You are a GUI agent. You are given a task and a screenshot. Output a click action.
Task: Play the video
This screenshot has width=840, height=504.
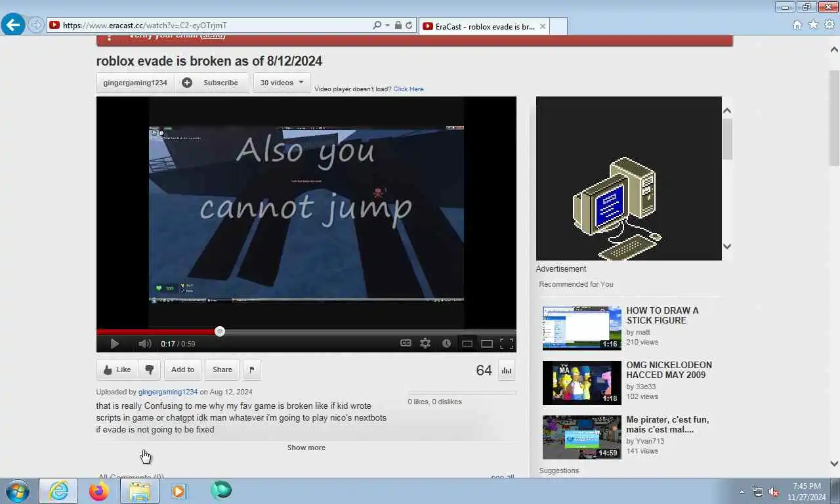coord(114,344)
